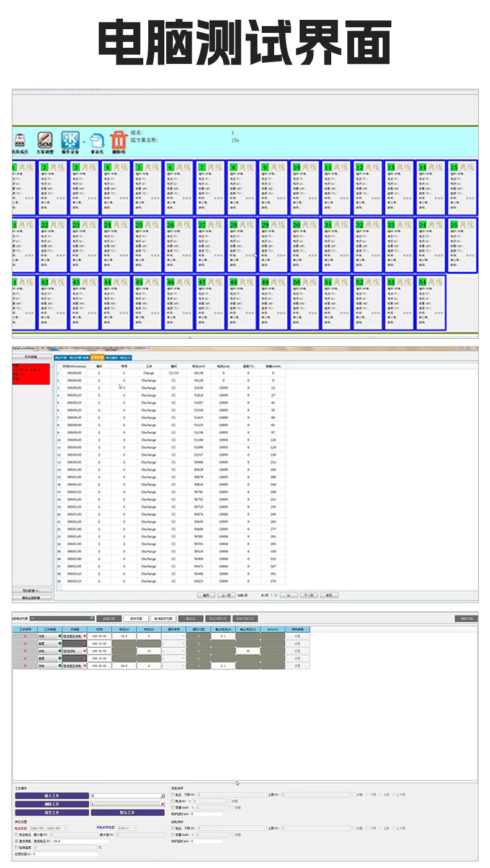Click the 清空工步 button
Screen dimensions: 490x868
point(51,812)
